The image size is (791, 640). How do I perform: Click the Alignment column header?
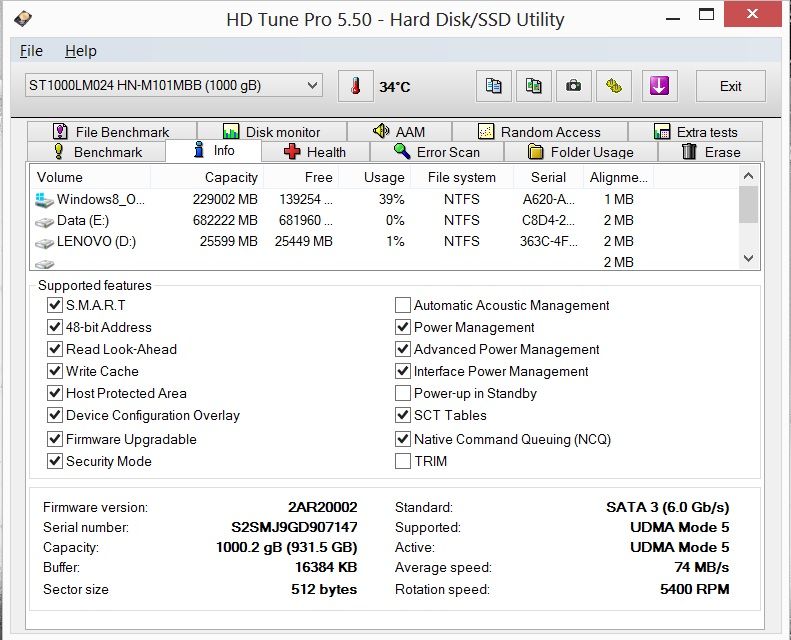[x=618, y=178]
